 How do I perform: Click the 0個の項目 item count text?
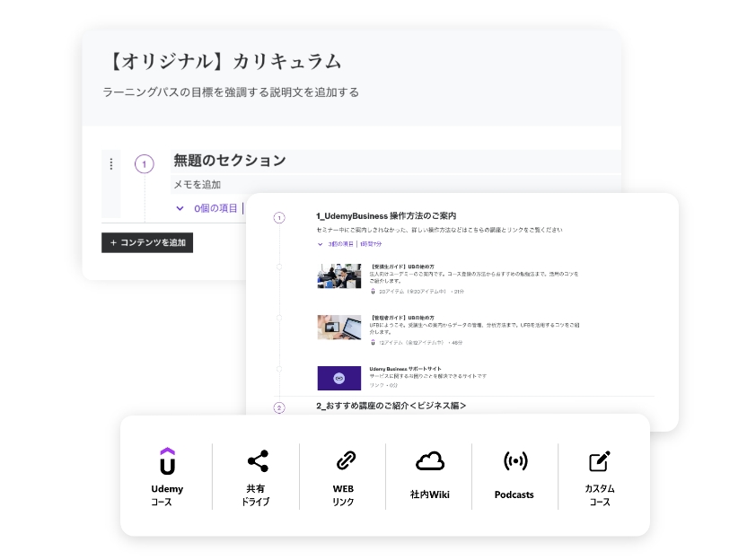(x=215, y=208)
